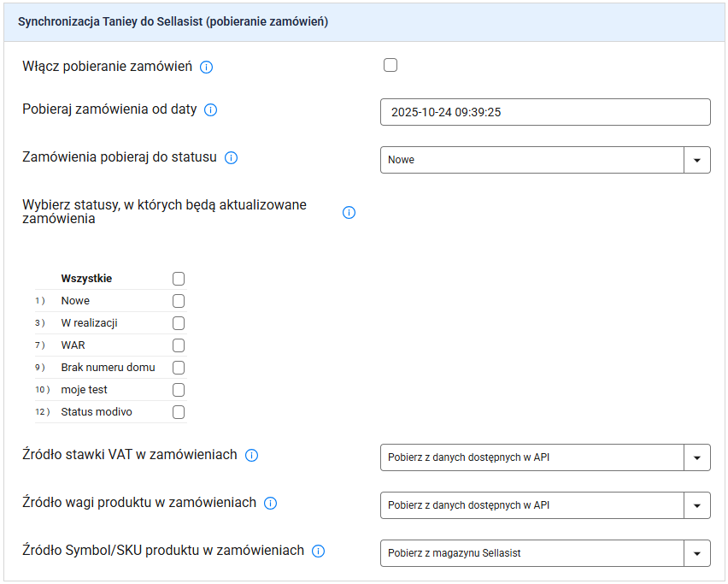Show info about Źródło wagi produktu

coord(271,504)
